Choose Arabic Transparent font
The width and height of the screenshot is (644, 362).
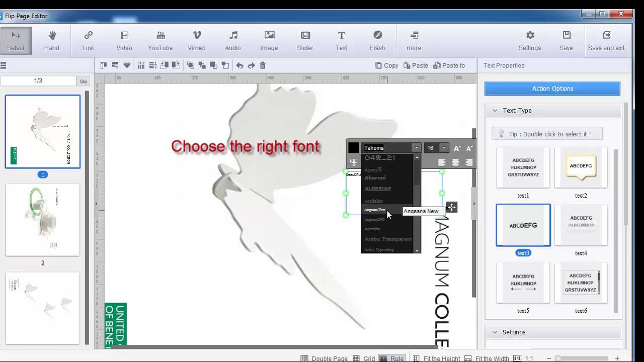tap(388, 239)
